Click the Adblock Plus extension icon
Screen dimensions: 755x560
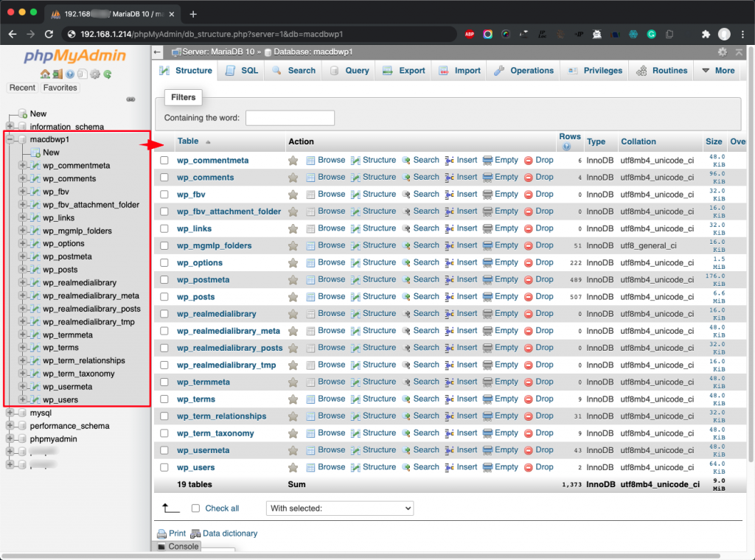[x=470, y=34]
